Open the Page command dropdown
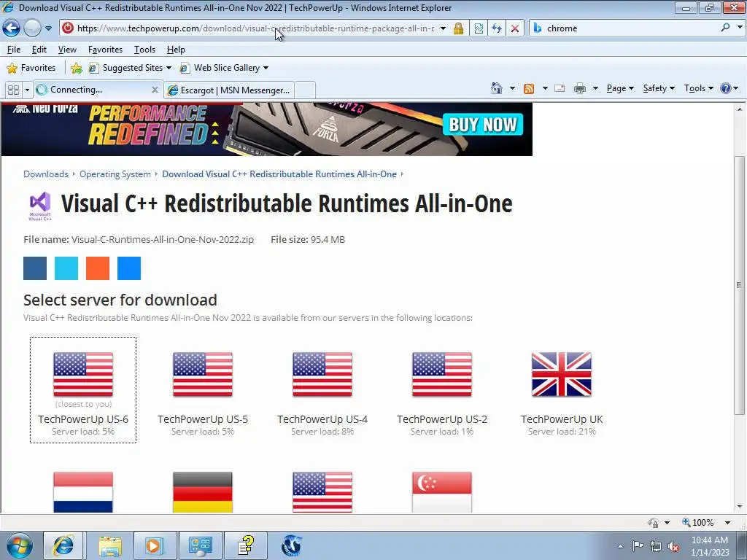Screen dimensions: 747x560 click(620, 88)
